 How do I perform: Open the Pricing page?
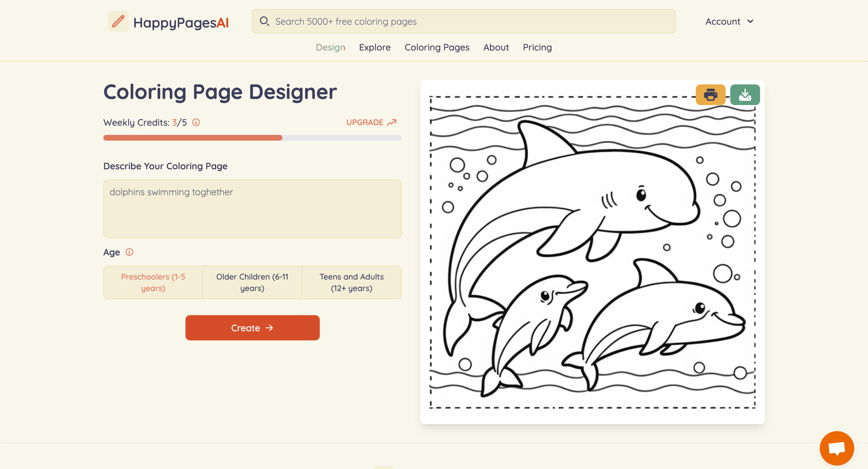pos(537,48)
